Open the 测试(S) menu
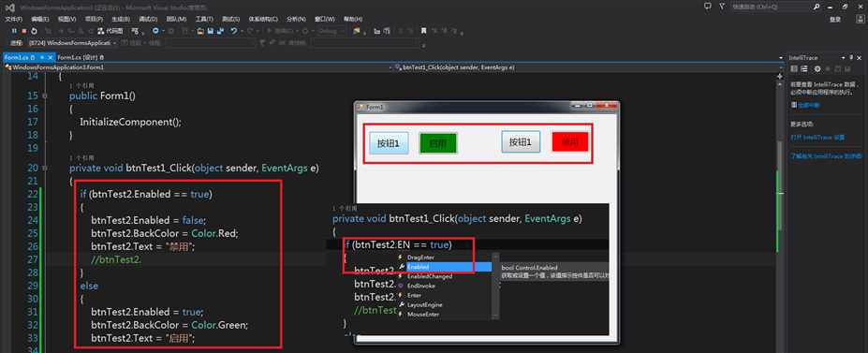The width and height of the screenshot is (868, 353). point(231,19)
